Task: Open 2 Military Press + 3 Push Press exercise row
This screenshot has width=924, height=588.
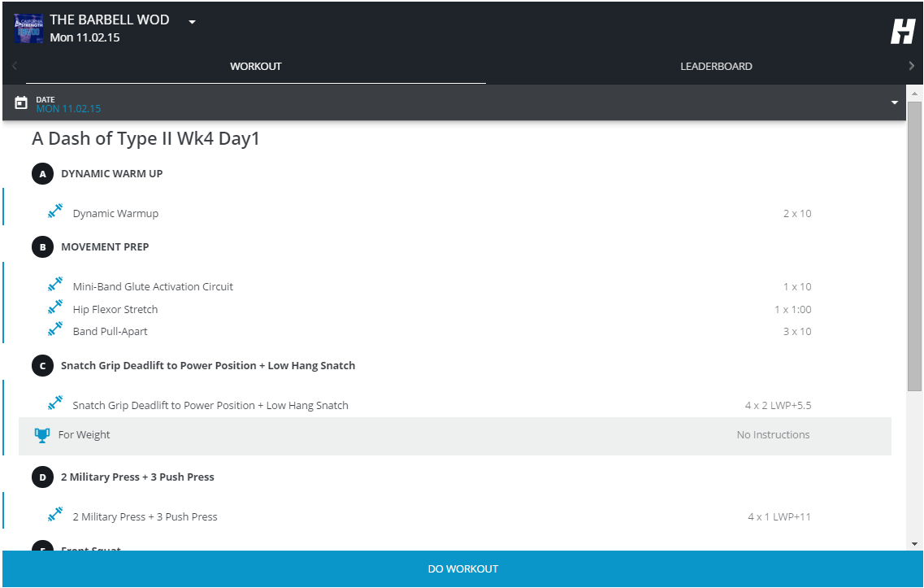Action: (x=145, y=516)
